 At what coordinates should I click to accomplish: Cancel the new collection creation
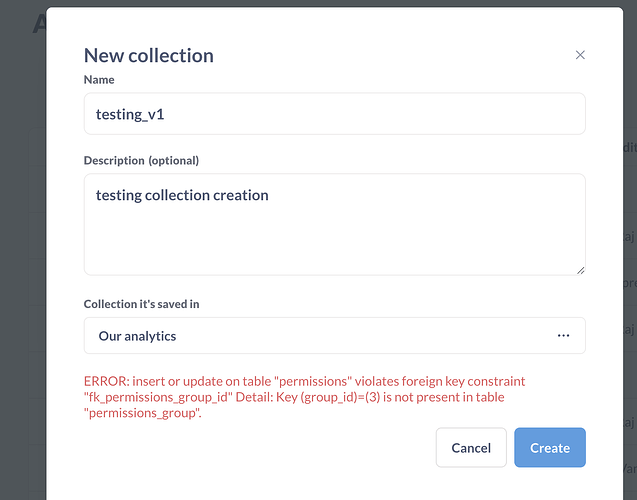(471, 448)
